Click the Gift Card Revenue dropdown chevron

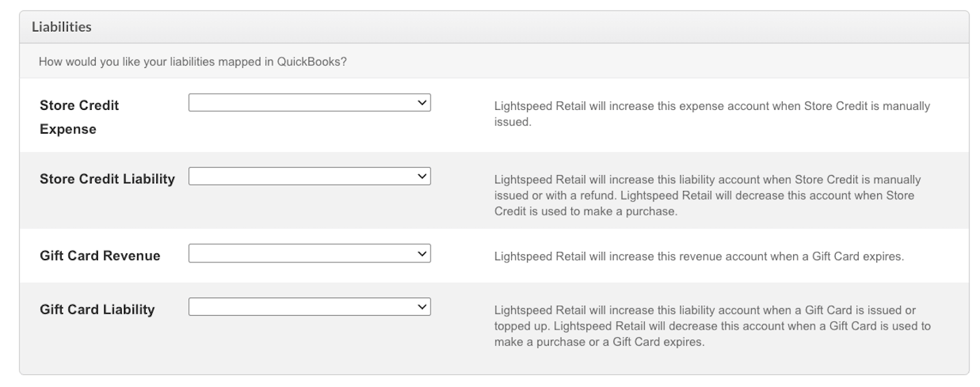(x=421, y=253)
